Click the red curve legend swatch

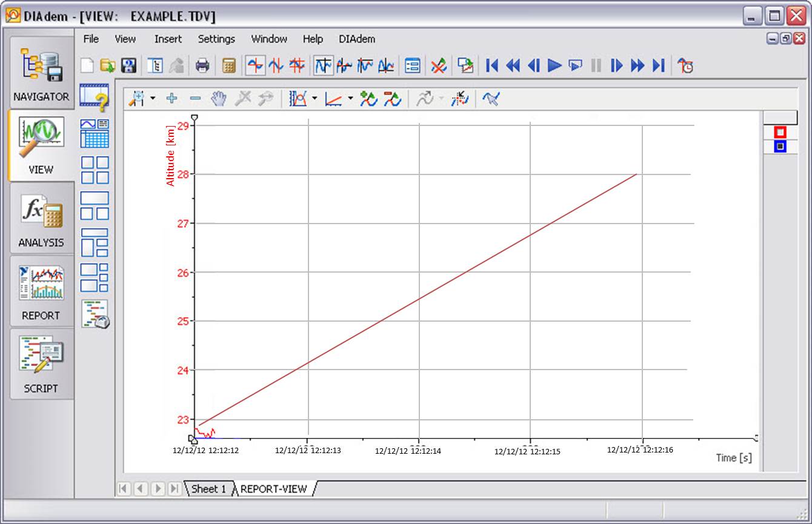pos(780,132)
